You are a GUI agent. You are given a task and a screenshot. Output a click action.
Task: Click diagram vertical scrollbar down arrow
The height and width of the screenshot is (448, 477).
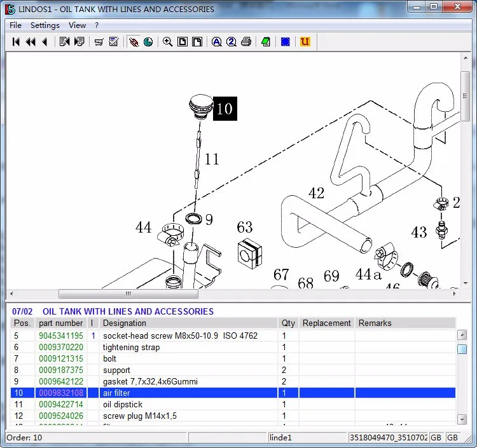click(466, 283)
